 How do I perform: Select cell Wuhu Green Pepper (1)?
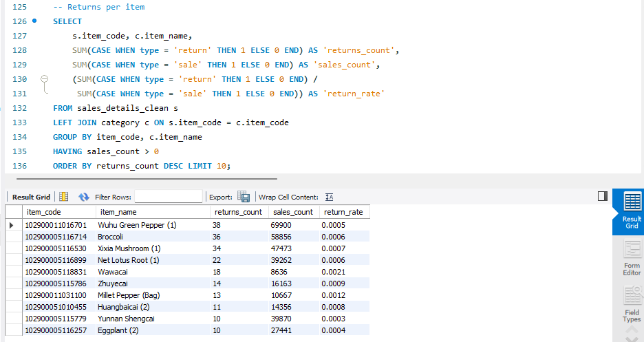click(153, 225)
